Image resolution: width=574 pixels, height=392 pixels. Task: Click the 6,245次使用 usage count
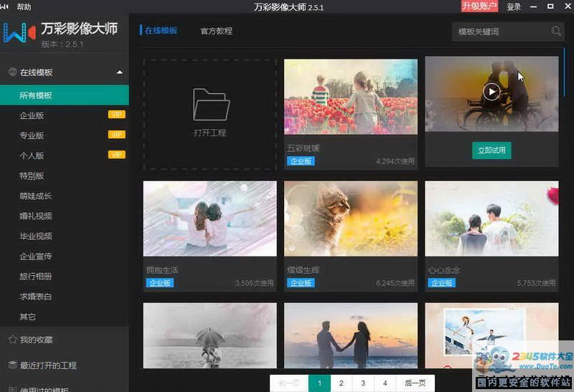395,282
